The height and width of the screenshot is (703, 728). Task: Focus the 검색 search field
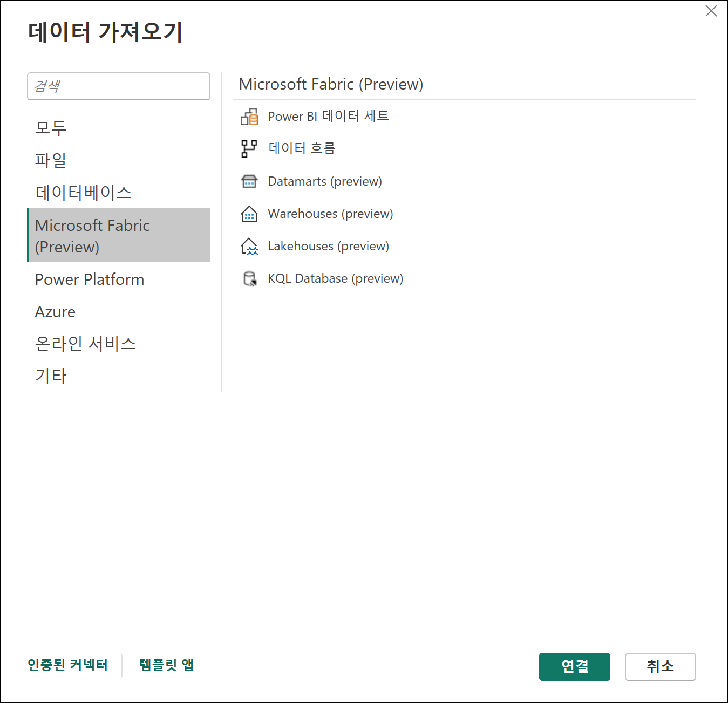coord(119,86)
